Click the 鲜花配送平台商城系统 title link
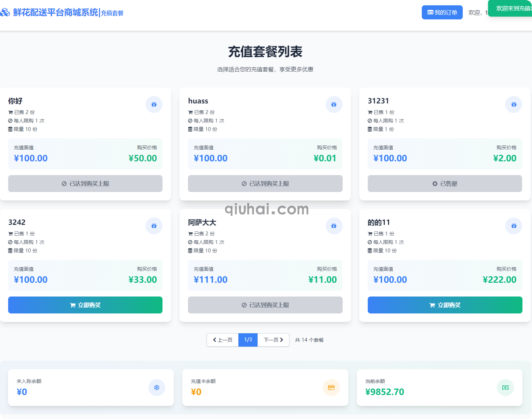 [x=55, y=13]
